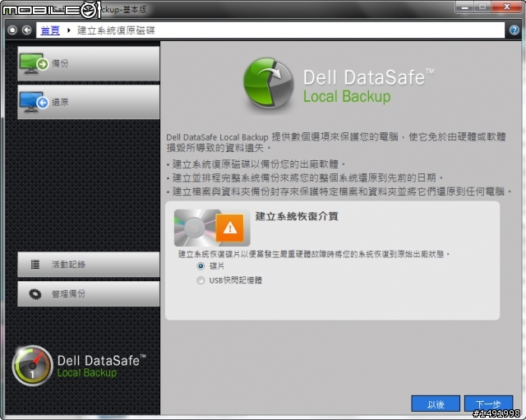Click the 下一步 next button
Viewport: 526px width, 420px height.
point(488,404)
